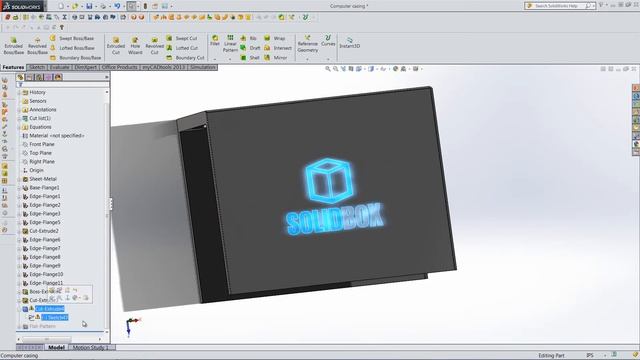The height and width of the screenshot is (360, 640).
Task: Switch to the myCADtools 2013 tab
Action: pyautogui.click(x=164, y=67)
